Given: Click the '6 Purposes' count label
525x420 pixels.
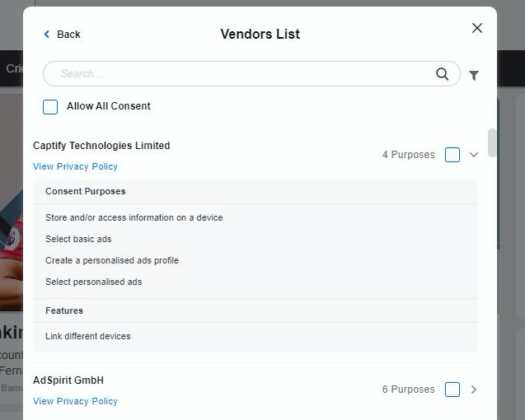Looking at the screenshot, I should (x=408, y=390).
